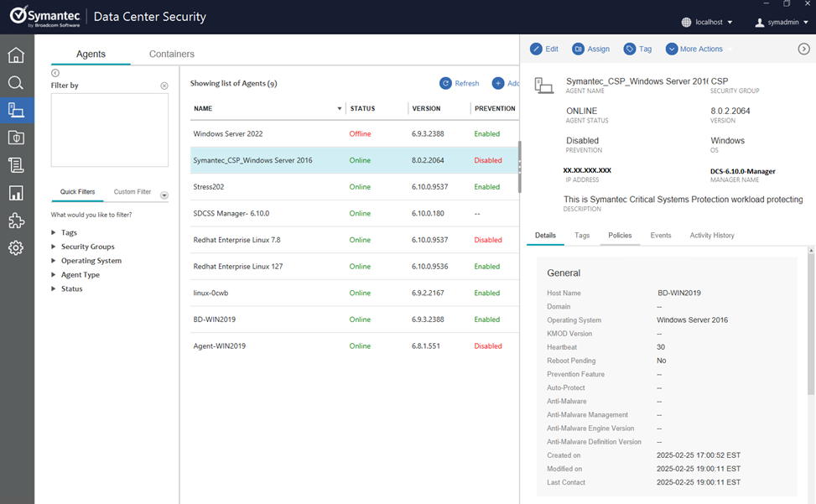Viewport: 816px width, 504px height.
Task: Select the Custom Filter tab
Action: tap(133, 192)
